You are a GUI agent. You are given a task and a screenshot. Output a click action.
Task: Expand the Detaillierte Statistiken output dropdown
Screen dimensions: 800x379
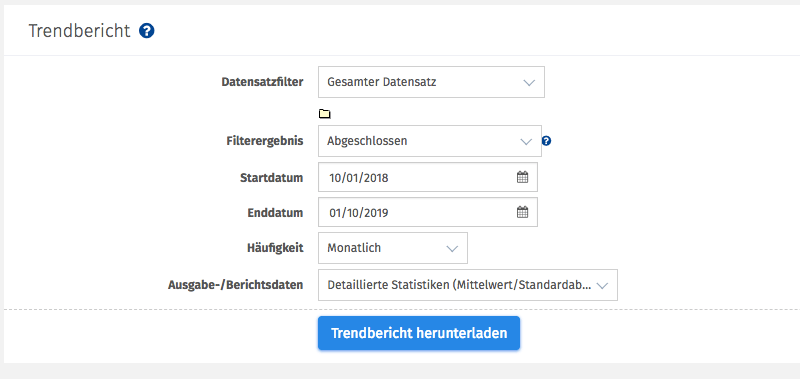(x=468, y=285)
